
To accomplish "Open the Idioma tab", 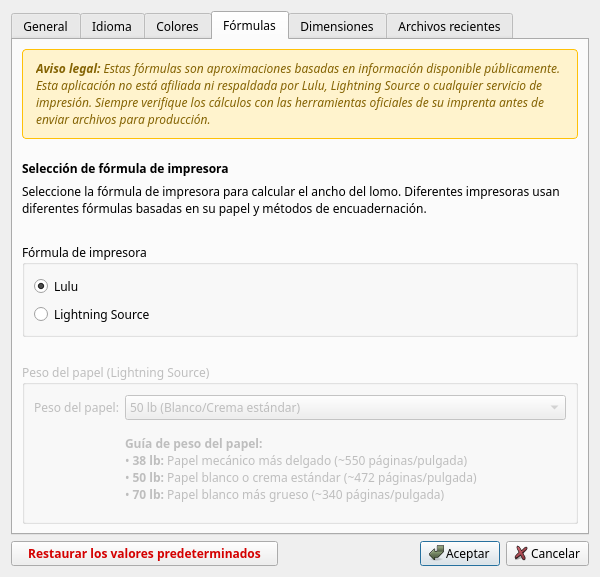I will (111, 27).
